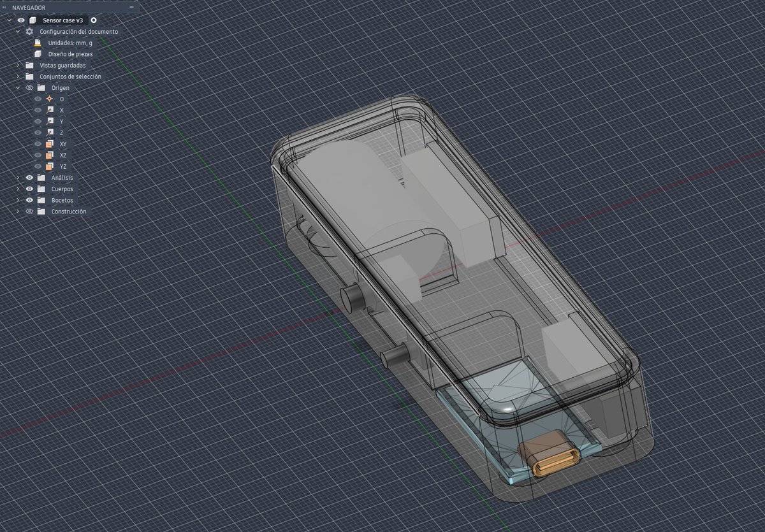Click the Z axis icon
765x532 pixels.
click(50, 133)
